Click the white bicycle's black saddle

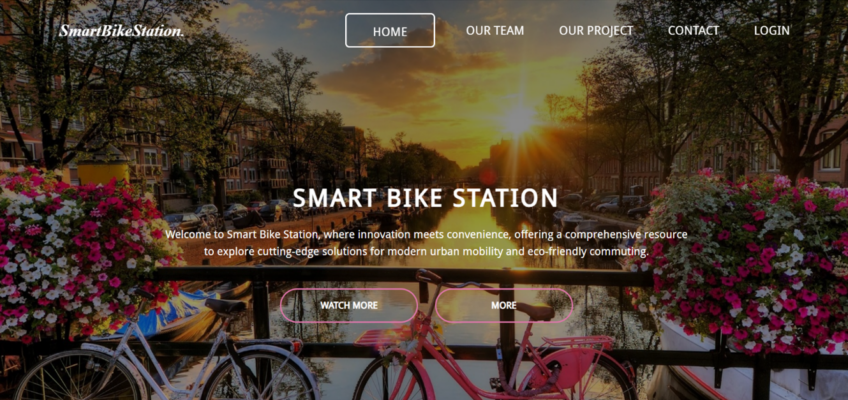(226, 306)
